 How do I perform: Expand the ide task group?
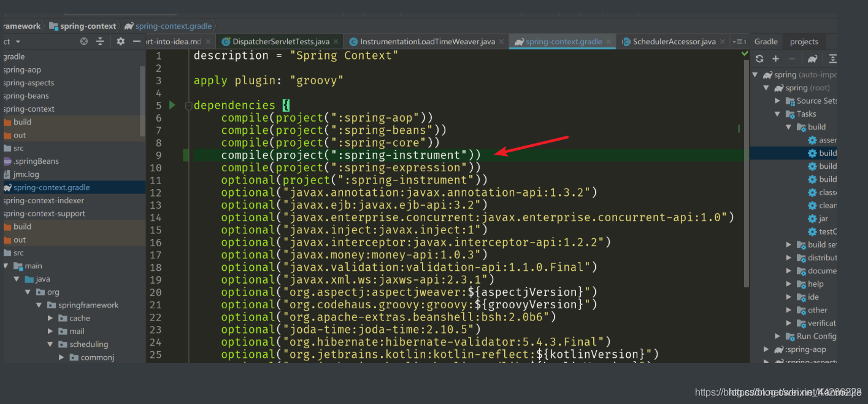pyautogui.click(x=789, y=297)
